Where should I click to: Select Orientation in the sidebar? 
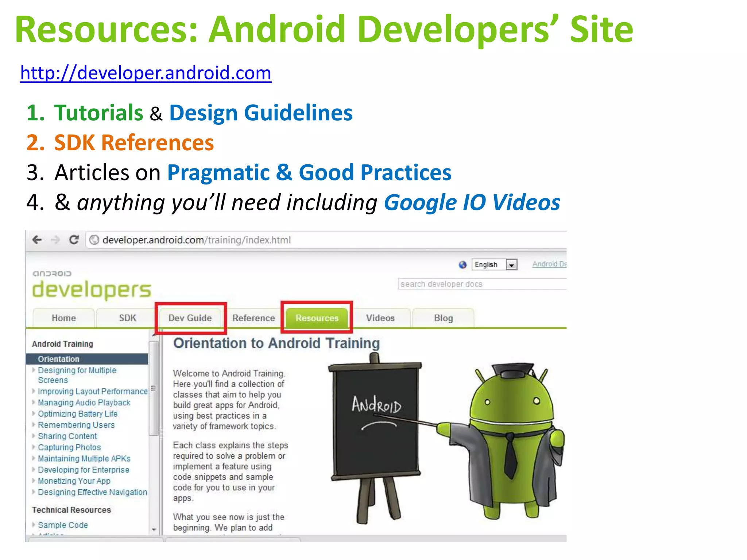point(87,359)
